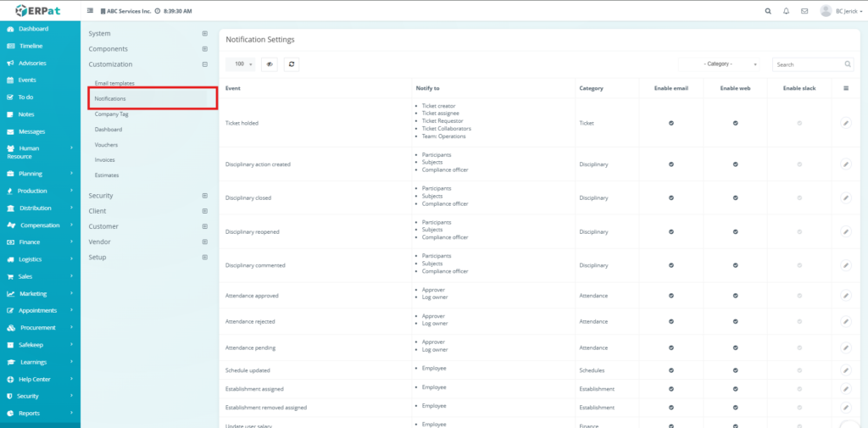Click the search magnifier icon in top bar
Viewport: 868px width, 428px height.
coord(768,11)
